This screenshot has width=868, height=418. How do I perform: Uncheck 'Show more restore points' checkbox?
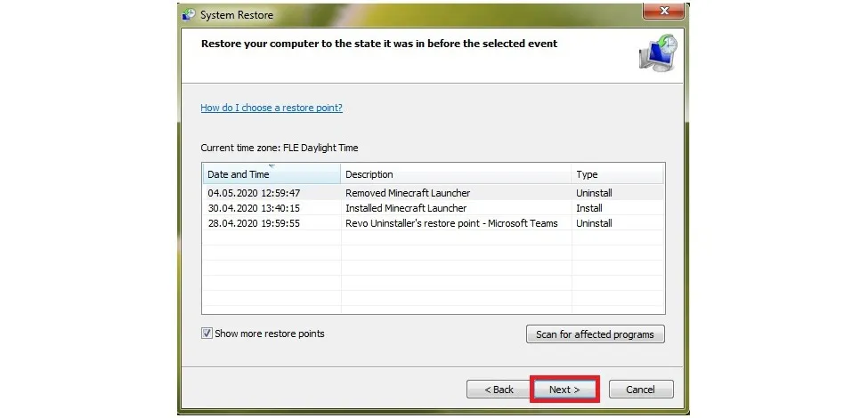tap(207, 334)
